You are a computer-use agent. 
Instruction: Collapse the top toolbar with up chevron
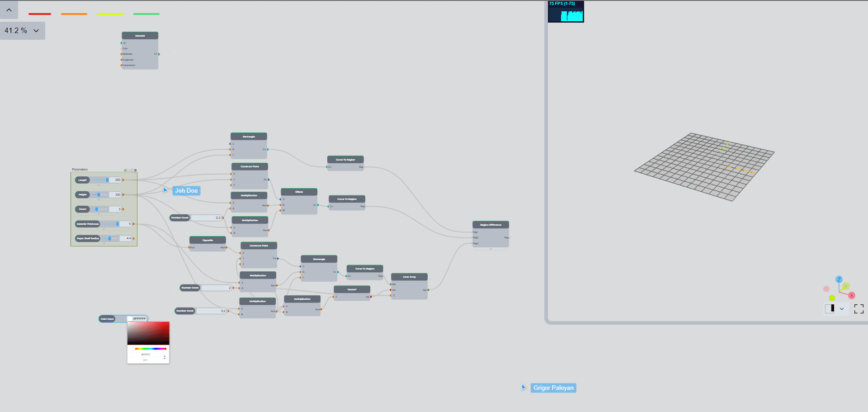pyautogui.click(x=9, y=10)
